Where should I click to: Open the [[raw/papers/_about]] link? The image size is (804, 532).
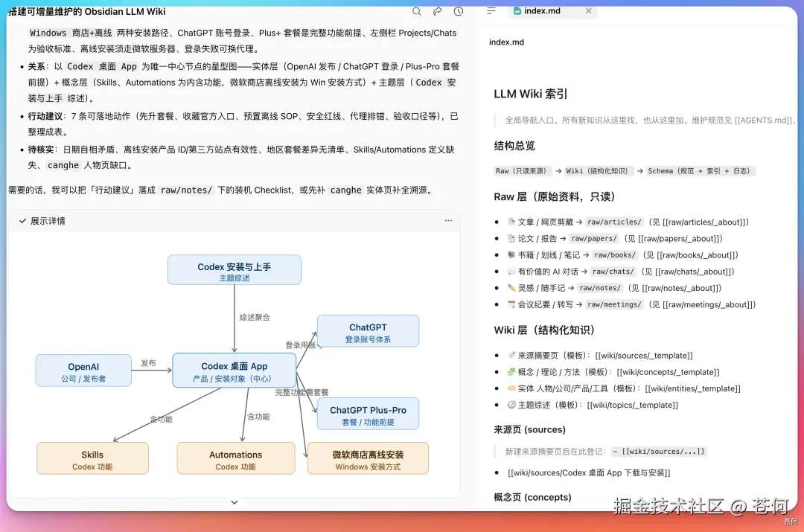pyautogui.click(x=677, y=238)
